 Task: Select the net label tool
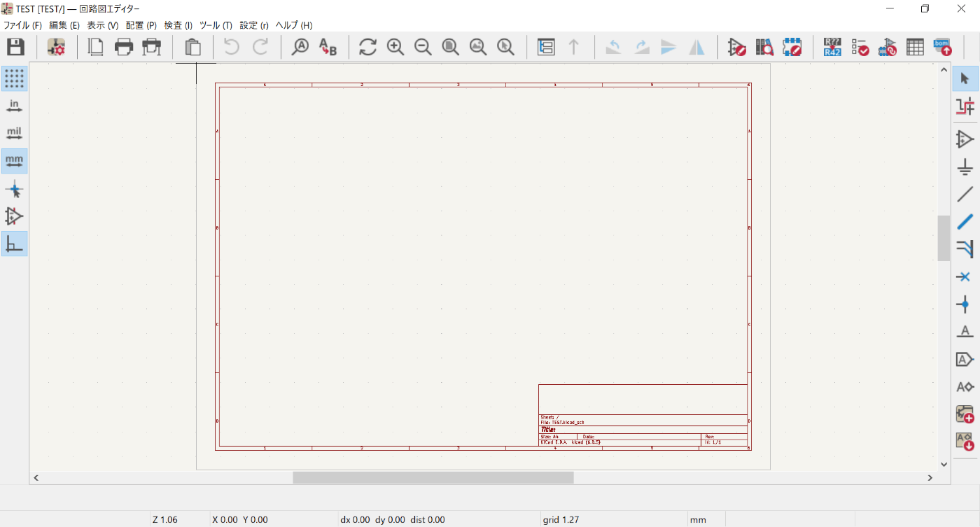(965, 331)
